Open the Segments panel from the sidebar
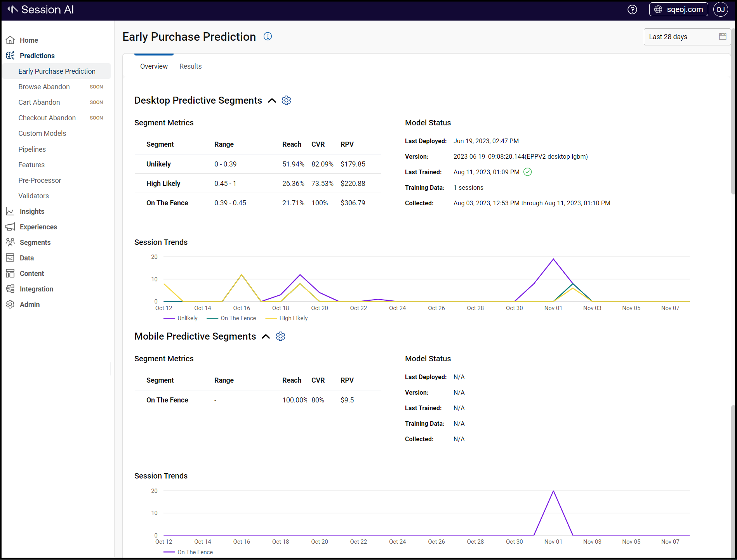 pos(10,242)
